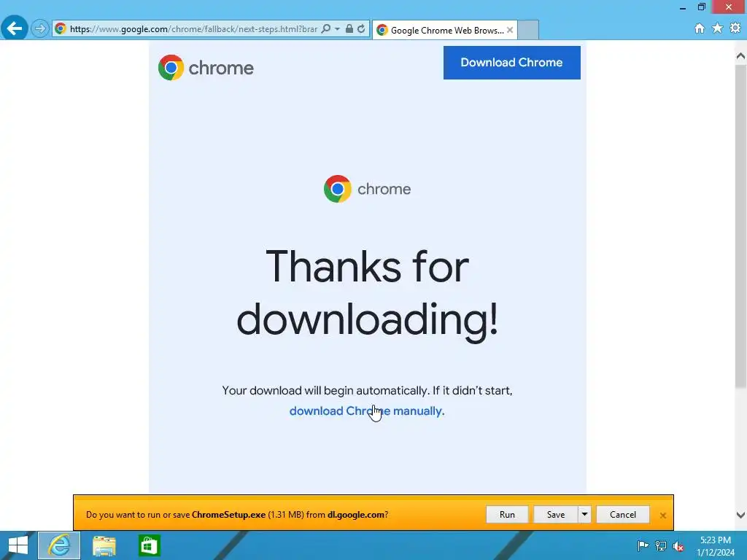Cancel the ChromeSetup.exe download

pos(623,515)
